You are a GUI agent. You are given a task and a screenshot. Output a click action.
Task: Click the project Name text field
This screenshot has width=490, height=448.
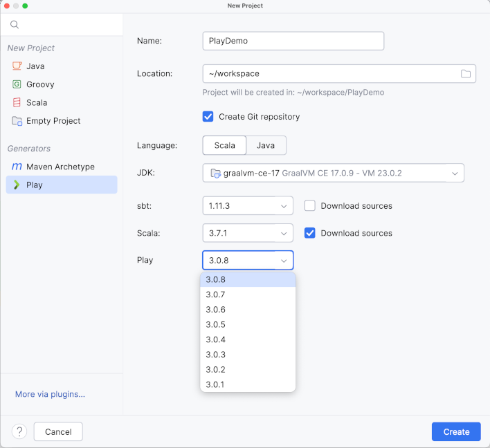click(293, 41)
